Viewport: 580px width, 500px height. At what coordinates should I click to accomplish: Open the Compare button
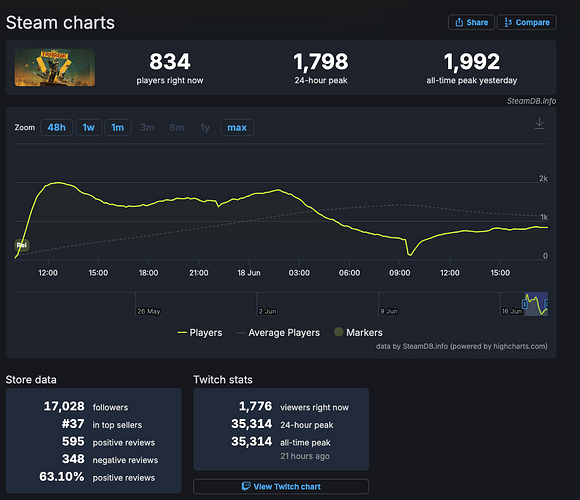tap(527, 22)
